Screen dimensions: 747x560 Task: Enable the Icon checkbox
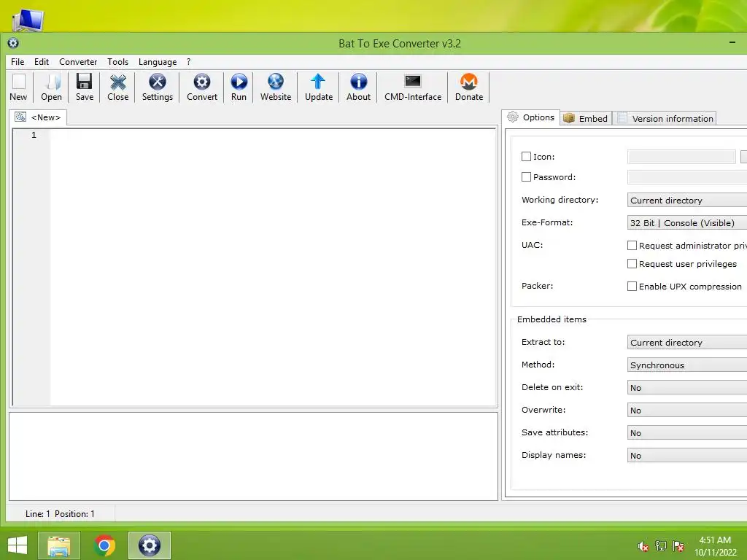pyautogui.click(x=526, y=157)
